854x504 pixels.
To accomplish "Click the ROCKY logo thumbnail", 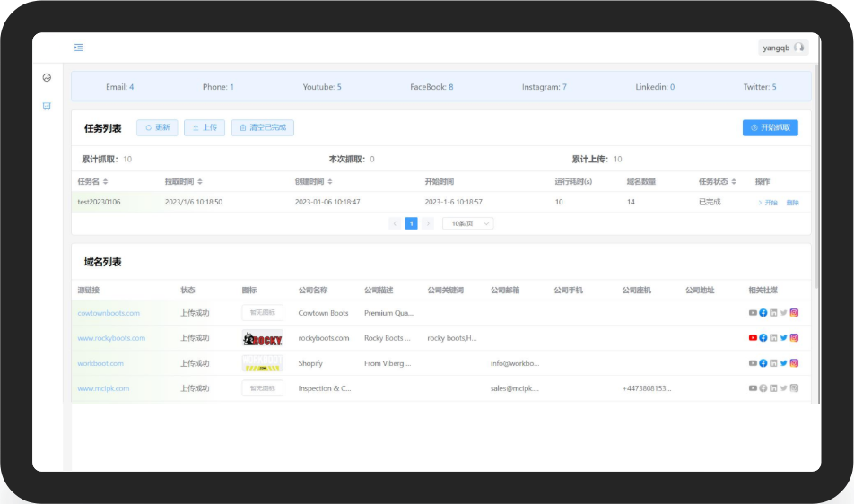I will pyautogui.click(x=262, y=338).
